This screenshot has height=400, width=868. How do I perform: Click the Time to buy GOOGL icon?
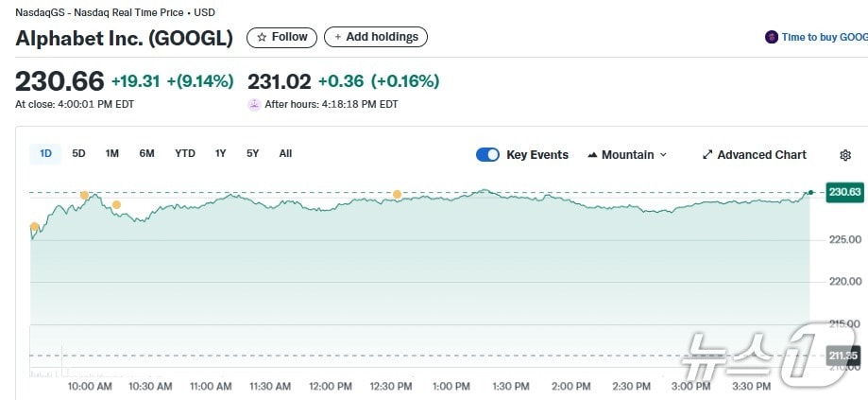tap(772, 38)
